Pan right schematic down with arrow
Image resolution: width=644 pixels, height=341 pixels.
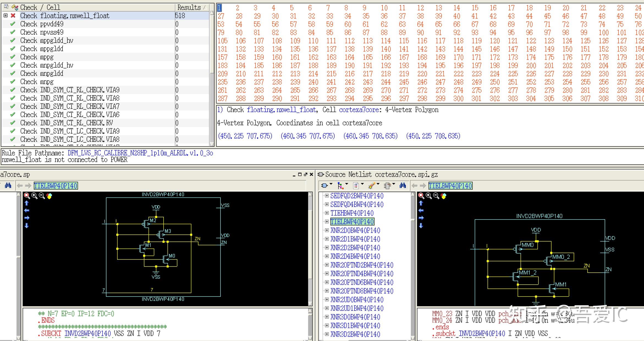tap(421, 226)
